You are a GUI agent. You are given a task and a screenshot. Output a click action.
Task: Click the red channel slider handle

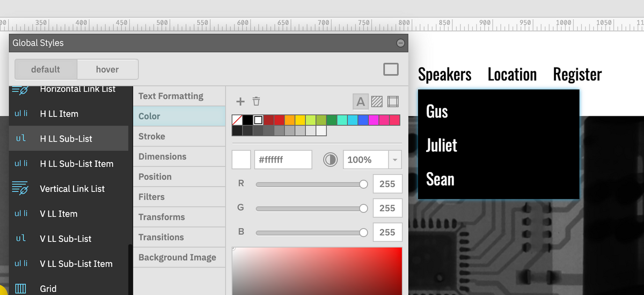(363, 184)
